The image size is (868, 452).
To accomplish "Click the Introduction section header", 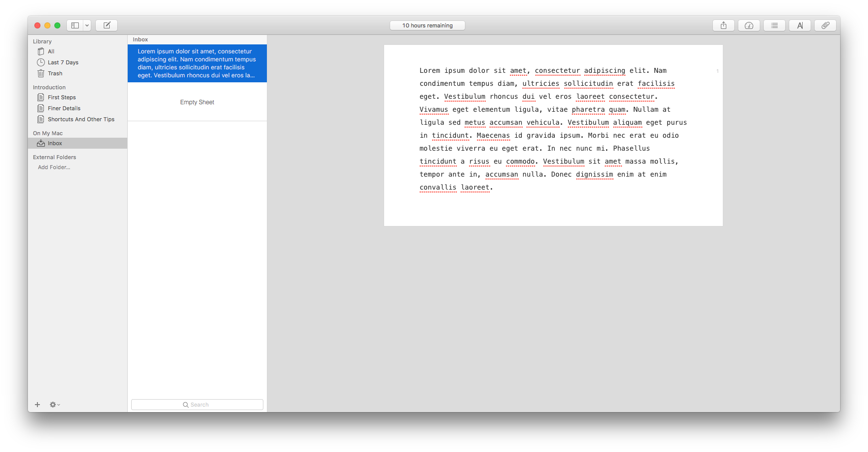I will (49, 87).
